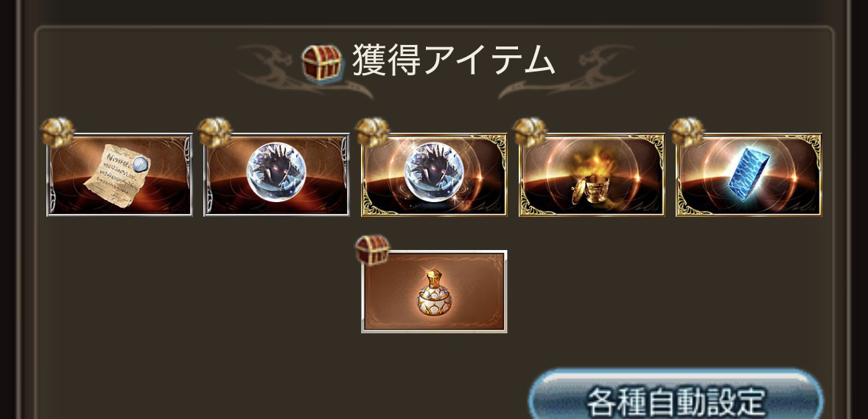
Task: Select the gold-framed dark orb item
Action: [434, 175]
